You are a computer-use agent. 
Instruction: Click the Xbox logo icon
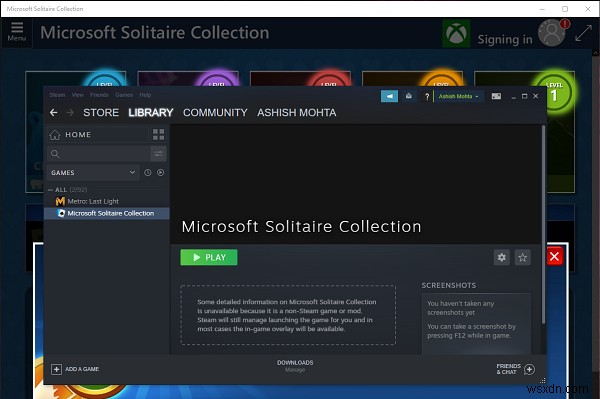pyautogui.click(x=456, y=33)
